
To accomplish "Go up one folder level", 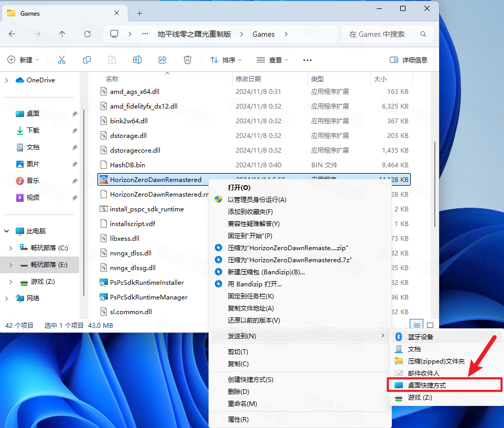I will click(x=62, y=34).
